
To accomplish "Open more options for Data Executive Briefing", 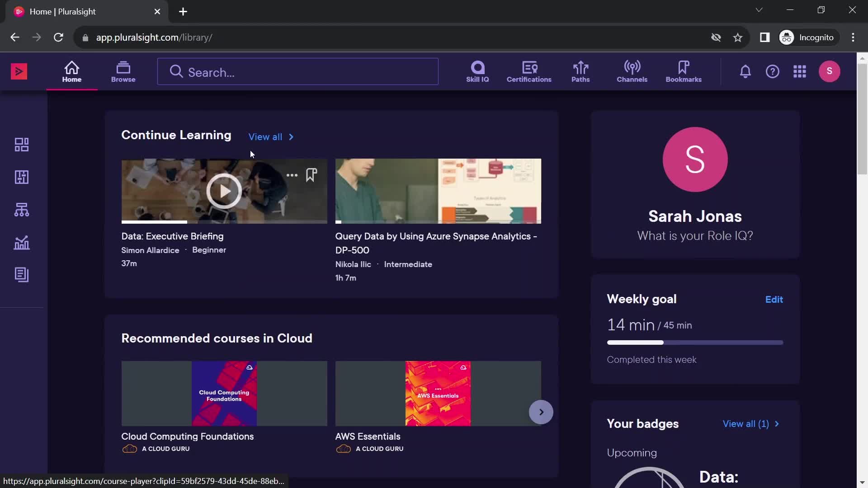I will 292,174.
